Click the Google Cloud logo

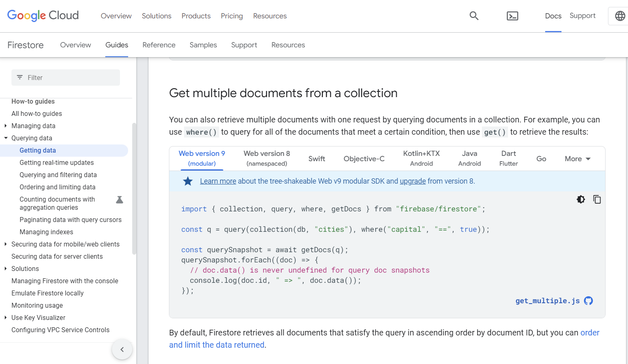43,16
